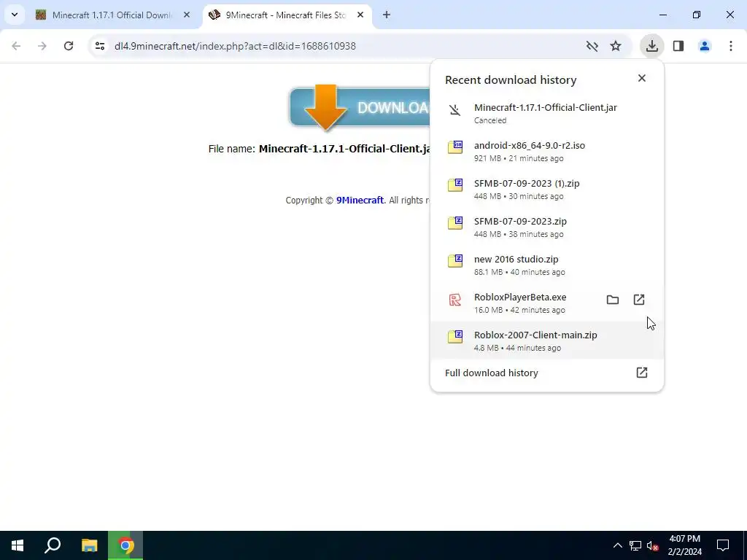This screenshot has height=560, width=747.
Task: Click the Roblox exe file icon
Action: coord(455,300)
